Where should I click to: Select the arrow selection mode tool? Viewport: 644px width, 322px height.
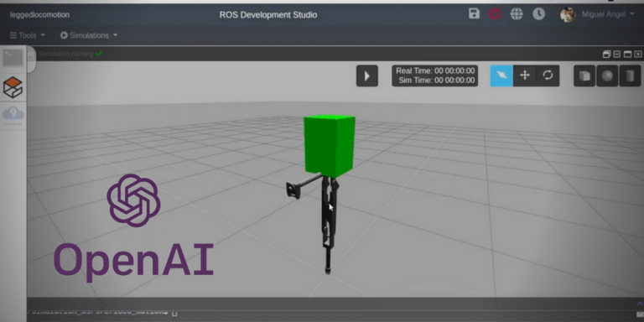pos(501,75)
